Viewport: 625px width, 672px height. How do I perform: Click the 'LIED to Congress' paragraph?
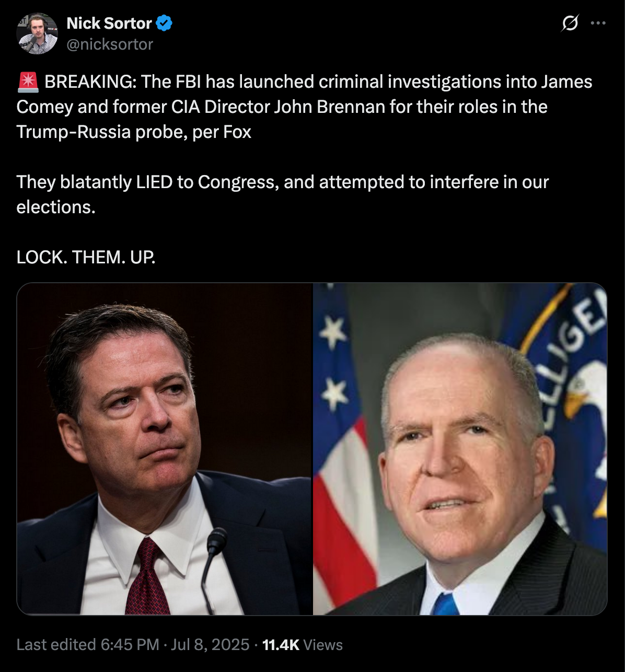click(282, 194)
